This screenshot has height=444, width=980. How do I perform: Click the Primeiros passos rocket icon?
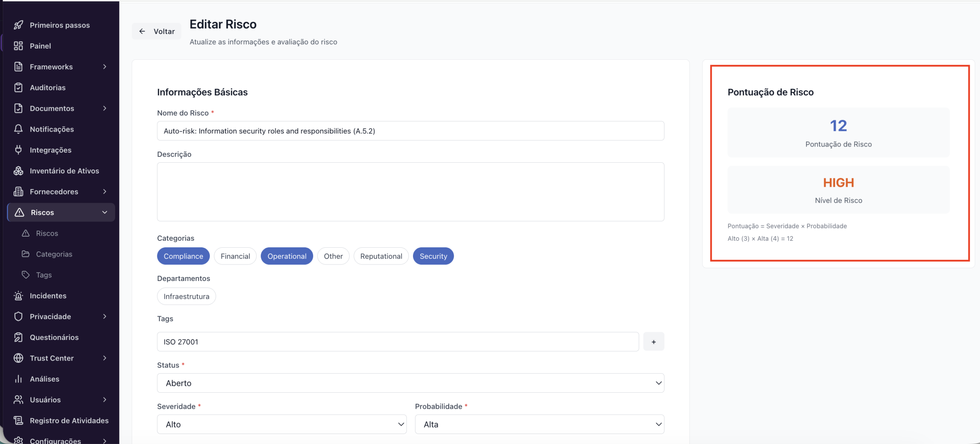(18, 25)
